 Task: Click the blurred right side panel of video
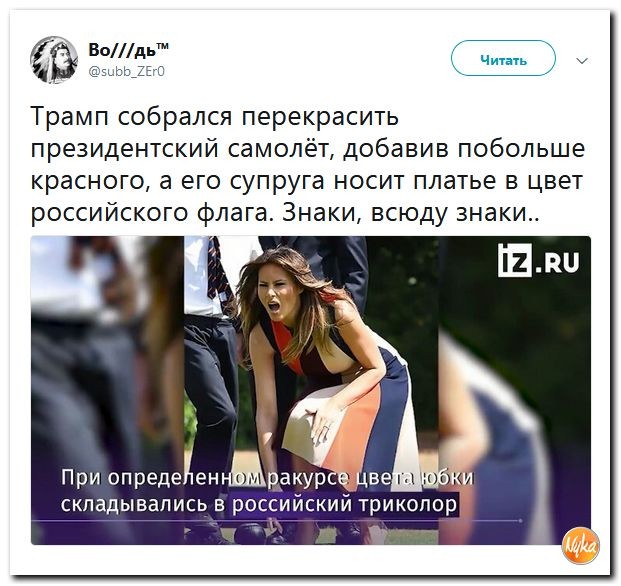pyautogui.click(x=514, y=390)
